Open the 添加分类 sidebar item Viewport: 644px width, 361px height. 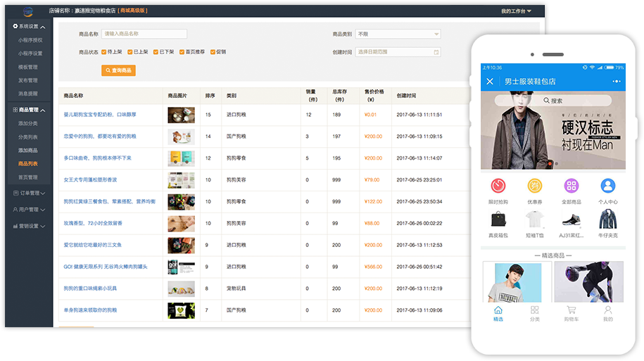coord(28,124)
